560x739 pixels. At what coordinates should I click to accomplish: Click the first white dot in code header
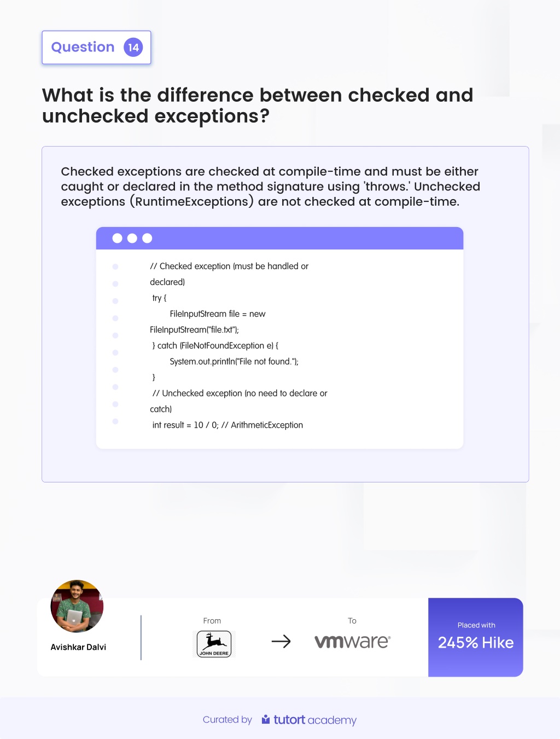[x=117, y=238]
